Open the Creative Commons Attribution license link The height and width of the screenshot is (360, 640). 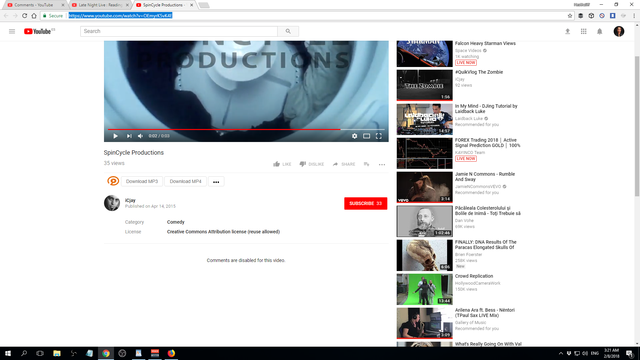click(223, 232)
